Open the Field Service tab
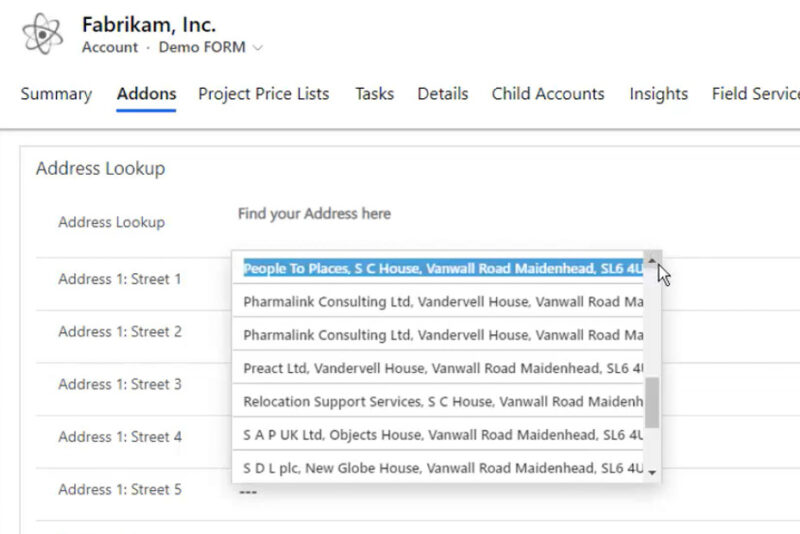 click(x=756, y=94)
